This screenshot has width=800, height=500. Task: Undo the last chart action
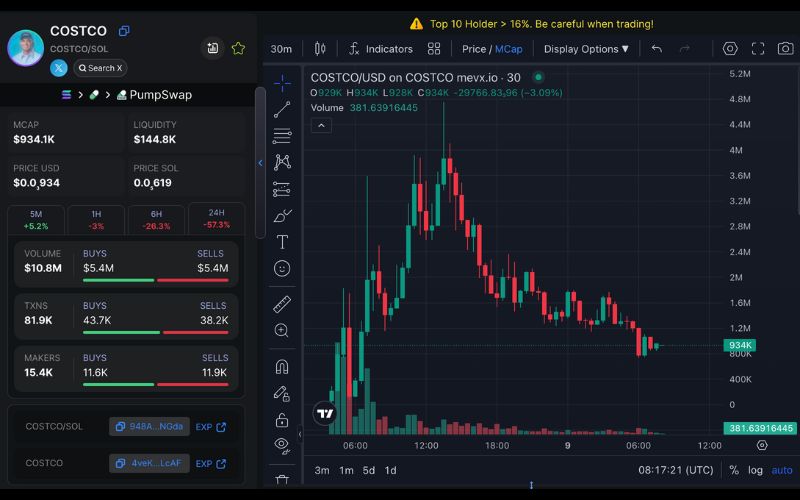pyautogui.click(x=657, y=49)
